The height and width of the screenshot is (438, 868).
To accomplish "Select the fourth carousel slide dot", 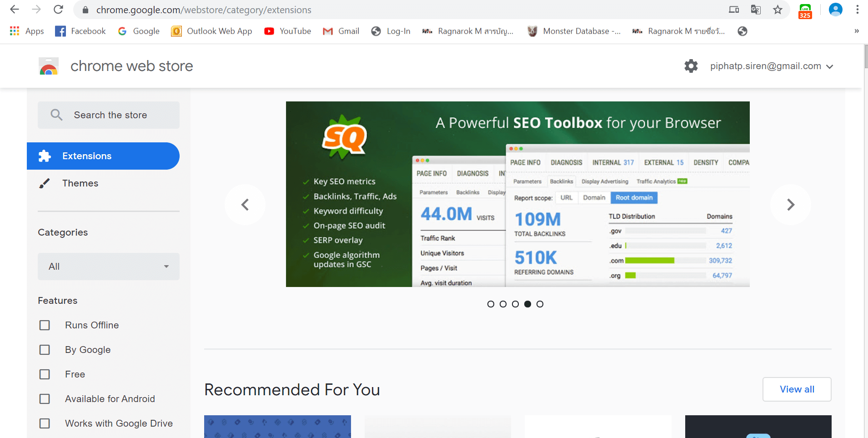I will pos(527,304).
